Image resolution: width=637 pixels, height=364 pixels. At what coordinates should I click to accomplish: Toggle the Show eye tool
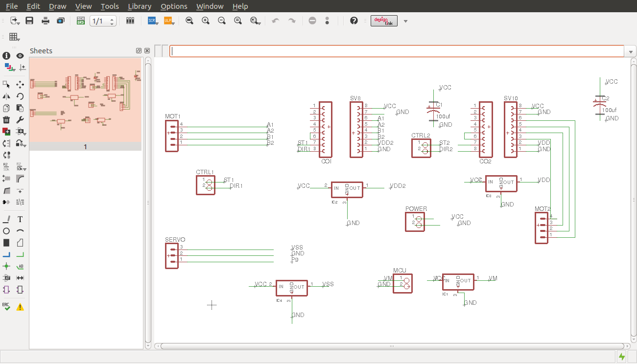[20, 56]
